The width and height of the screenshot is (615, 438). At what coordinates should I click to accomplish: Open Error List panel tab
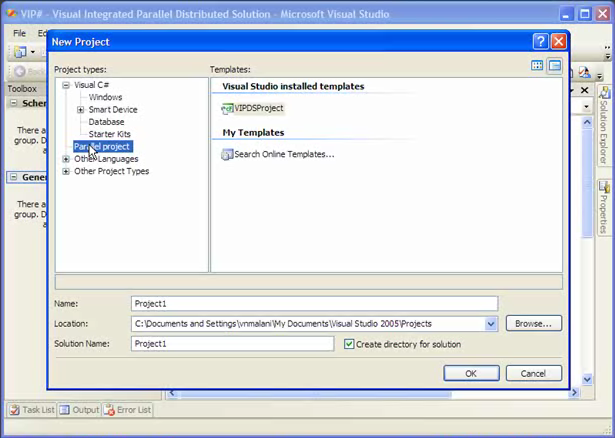pyautogui.click(x=128, y=410)
